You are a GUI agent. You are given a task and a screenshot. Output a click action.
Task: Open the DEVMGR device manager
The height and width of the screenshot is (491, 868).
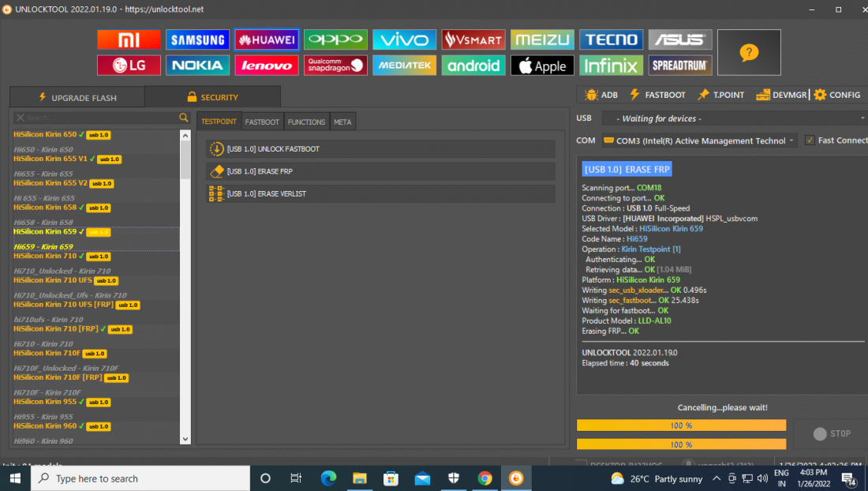tap(782, 96)
